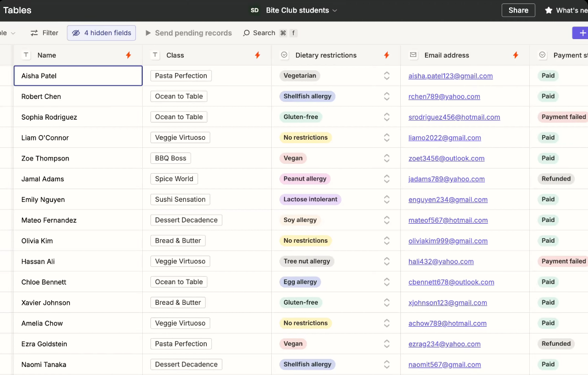
Task: Click the text field type icon beside Name
Action: 26,55
